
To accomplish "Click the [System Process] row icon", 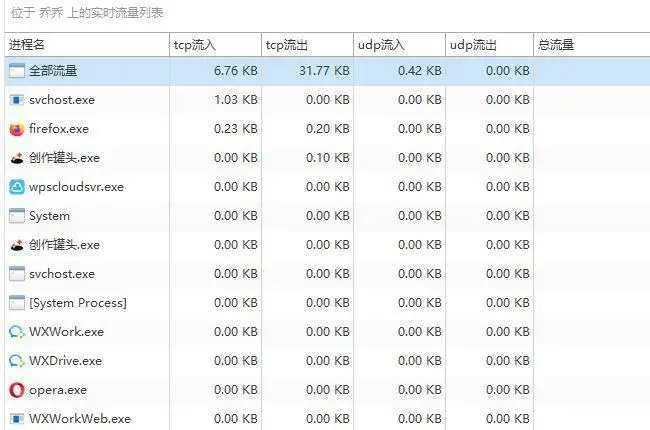I will point(16,303).
